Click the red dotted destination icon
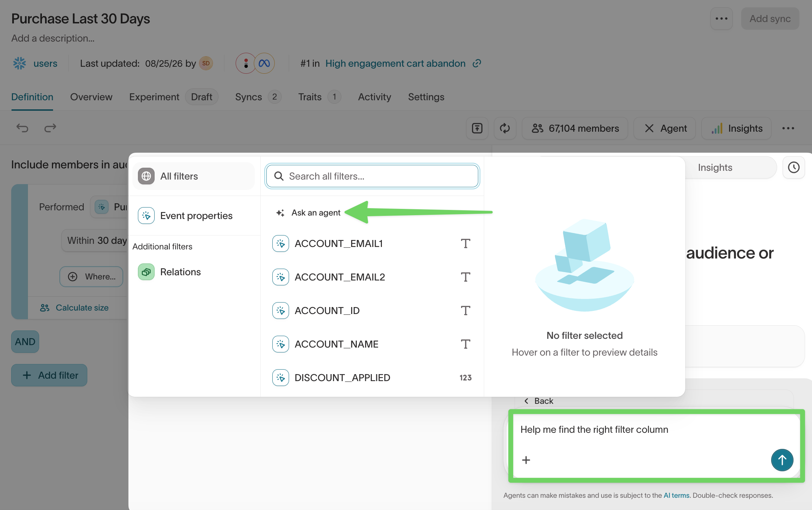The image size is (812, 510). pyautogui.click(x=246, y=63)
